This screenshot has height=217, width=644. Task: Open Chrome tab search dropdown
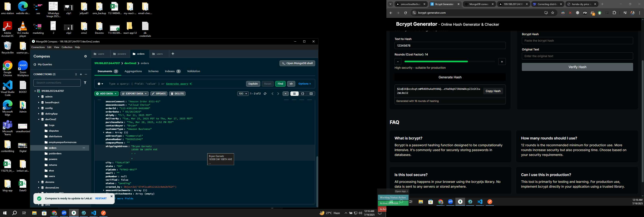coord(390,4)
